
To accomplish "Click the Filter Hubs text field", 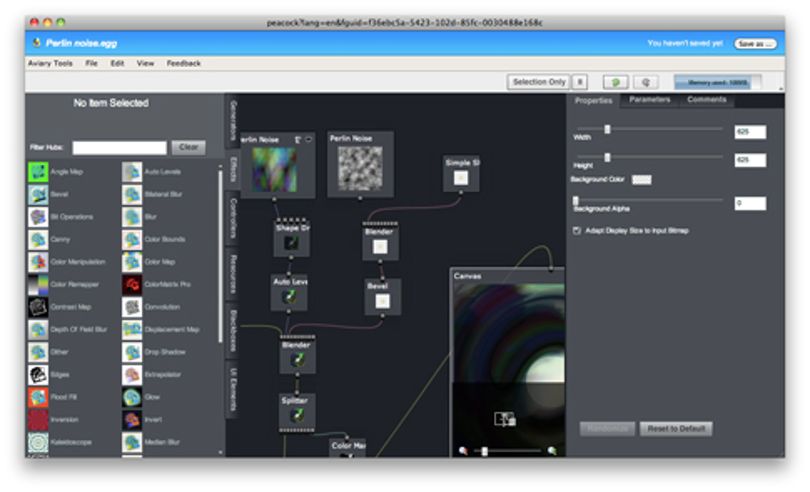I will 119,148.
